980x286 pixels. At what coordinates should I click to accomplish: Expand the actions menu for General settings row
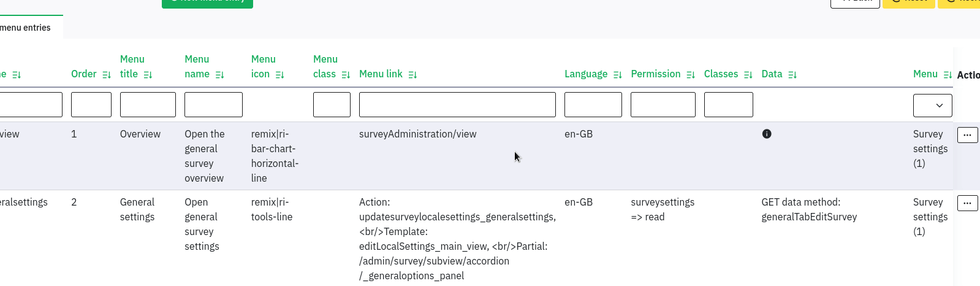click(x=967, y=203)
